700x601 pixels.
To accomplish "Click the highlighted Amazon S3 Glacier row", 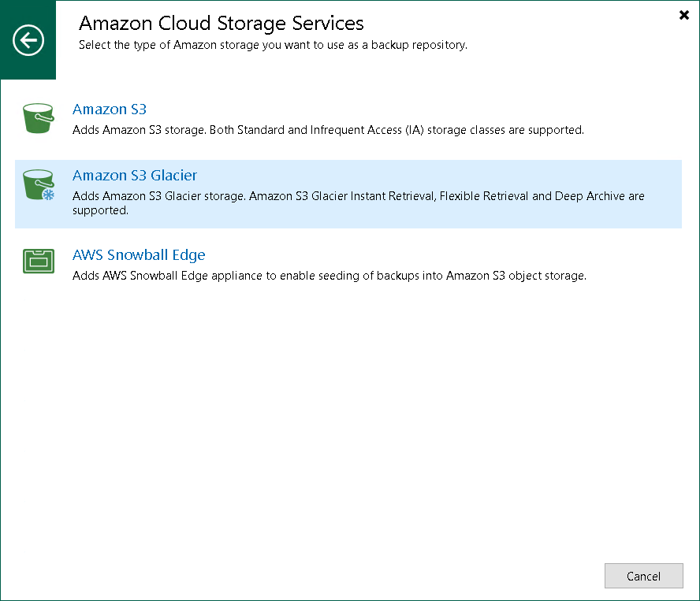I will 348,192.
